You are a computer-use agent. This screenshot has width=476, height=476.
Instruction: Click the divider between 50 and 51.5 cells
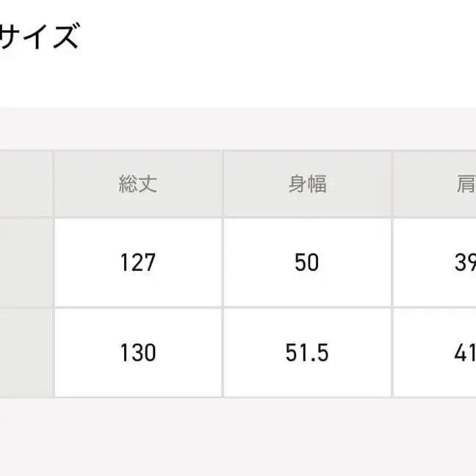[307, 307]
